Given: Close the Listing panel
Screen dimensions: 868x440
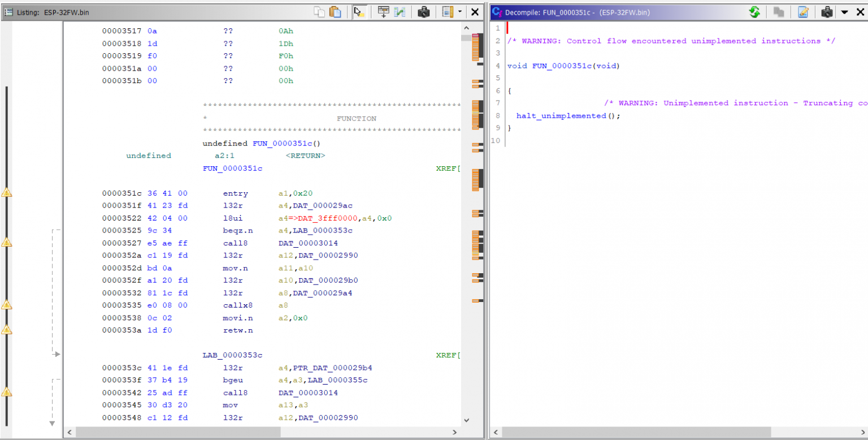Looking at the screenshot, I should (x=475, y=12).
